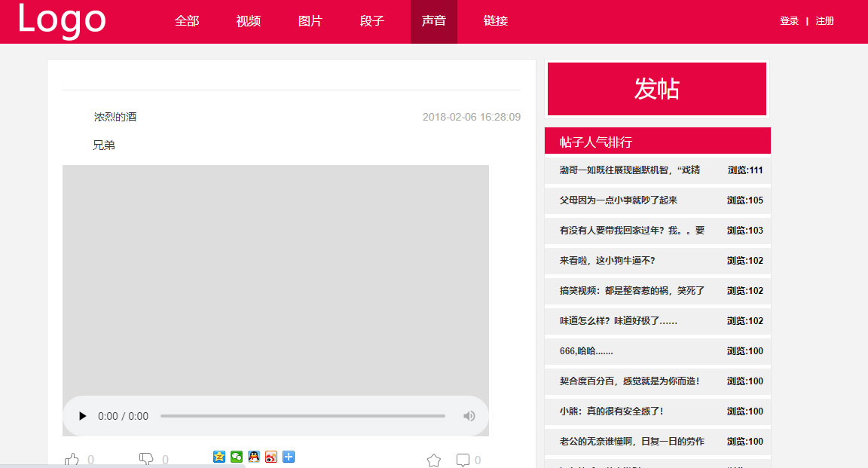This screenshot has width=868, height=468.
Task: Play the audio clip
Action: 83,416
